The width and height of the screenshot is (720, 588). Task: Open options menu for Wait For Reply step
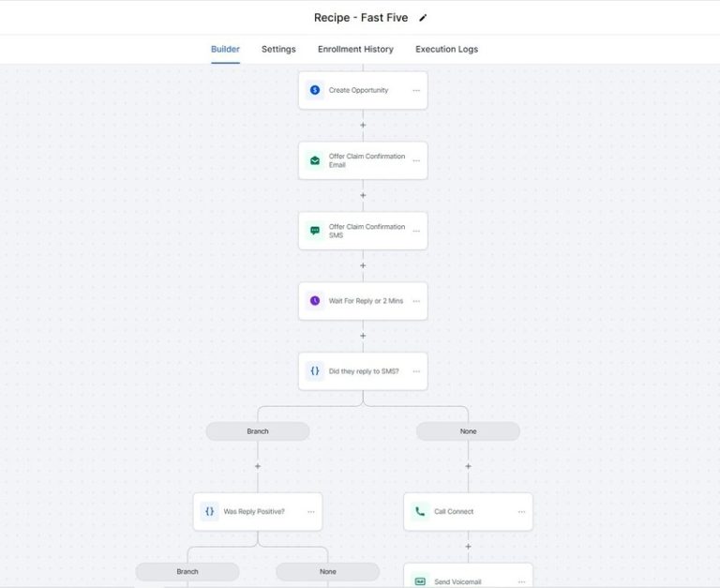pos(416,302)
